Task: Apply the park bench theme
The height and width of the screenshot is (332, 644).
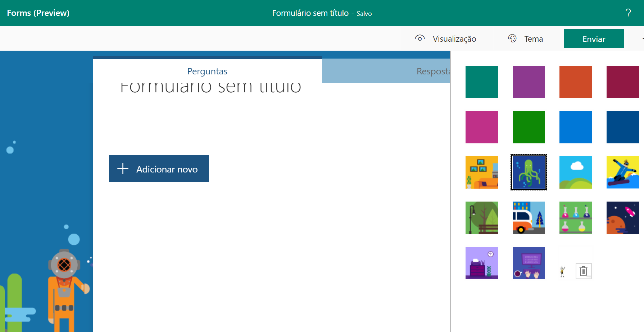Action: point(482,218)
